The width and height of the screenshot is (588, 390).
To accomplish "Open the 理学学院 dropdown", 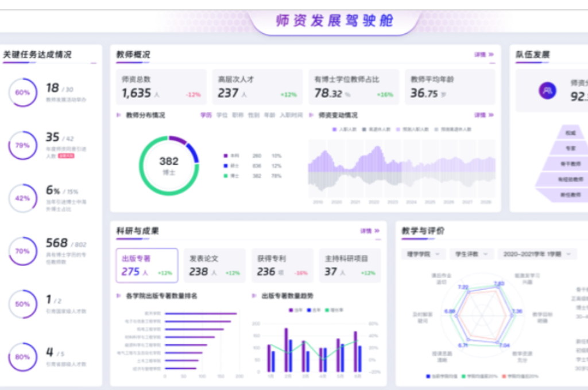I will (423, 253).
